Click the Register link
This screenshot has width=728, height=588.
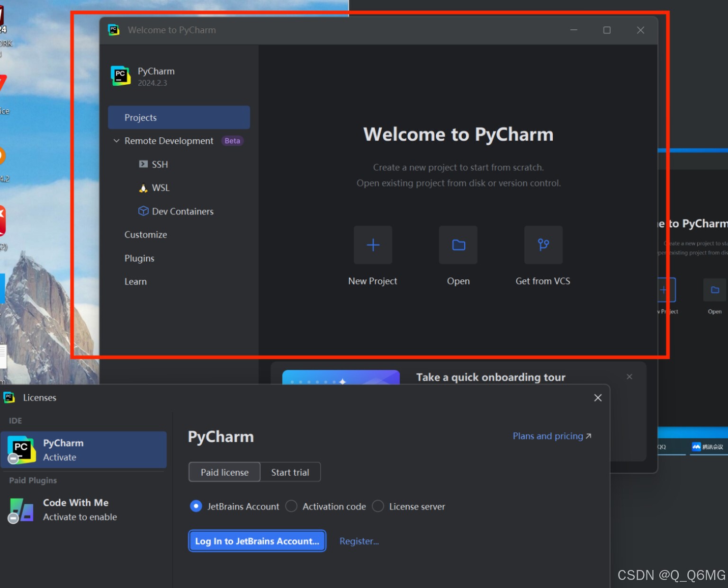359,541
